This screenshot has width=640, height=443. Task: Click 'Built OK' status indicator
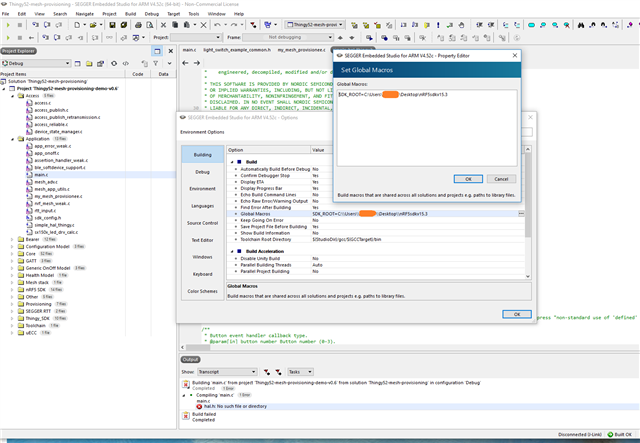point(620,434)
